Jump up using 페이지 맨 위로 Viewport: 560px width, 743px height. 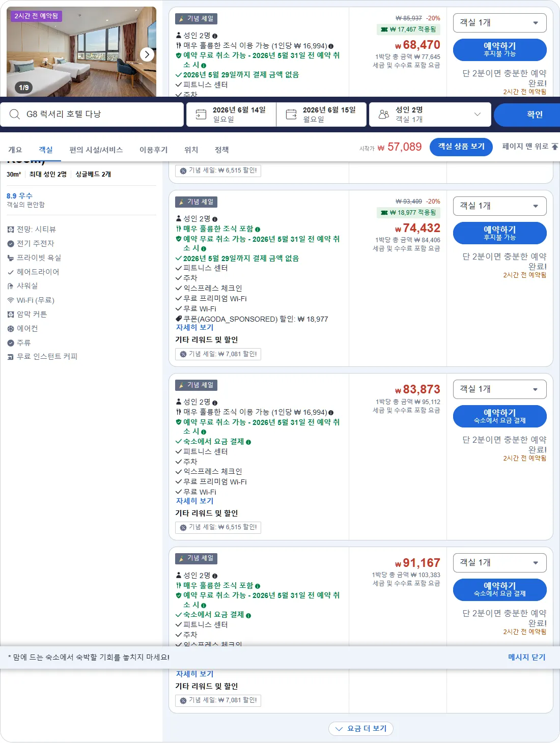[x=529, y=147]
